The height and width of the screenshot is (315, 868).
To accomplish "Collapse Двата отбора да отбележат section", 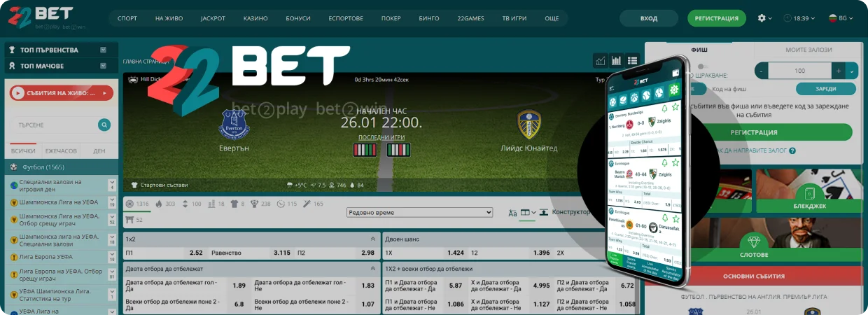I will [x=372, y=268].
